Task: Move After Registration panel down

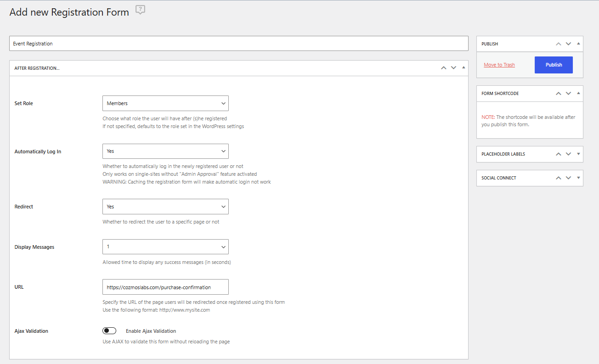Action: tap(453, 68)
